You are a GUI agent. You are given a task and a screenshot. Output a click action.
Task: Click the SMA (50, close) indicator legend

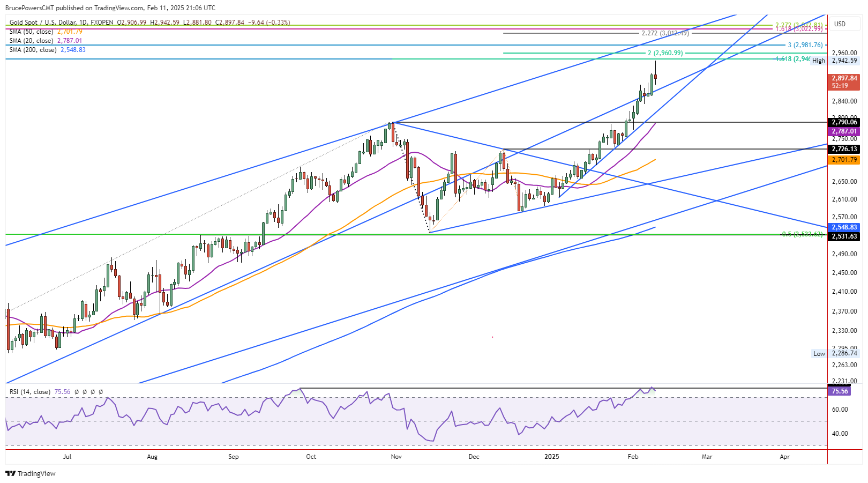tap(31, 32)
